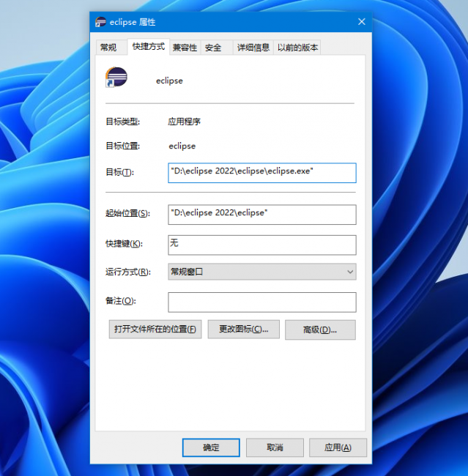Click the 应用(A) button
468x476 pixels.
click(x=338, y=447)
